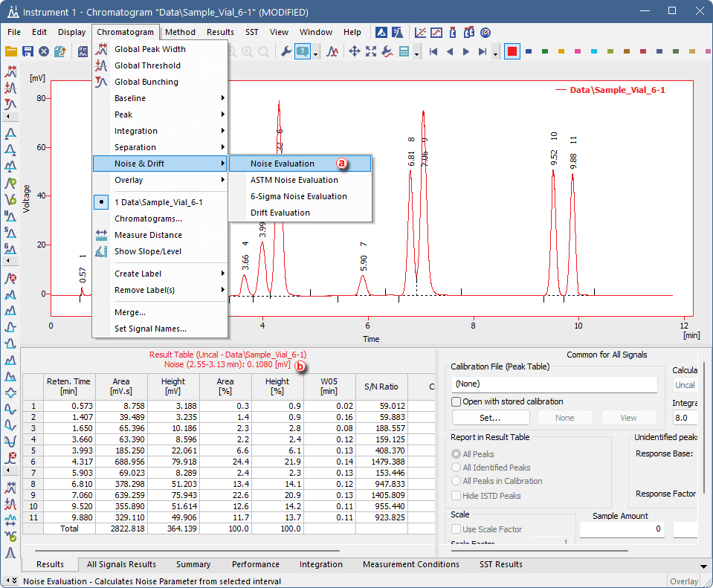Click result table horizontal scrollbar
713x588 pixels.
tap(187, 550)
